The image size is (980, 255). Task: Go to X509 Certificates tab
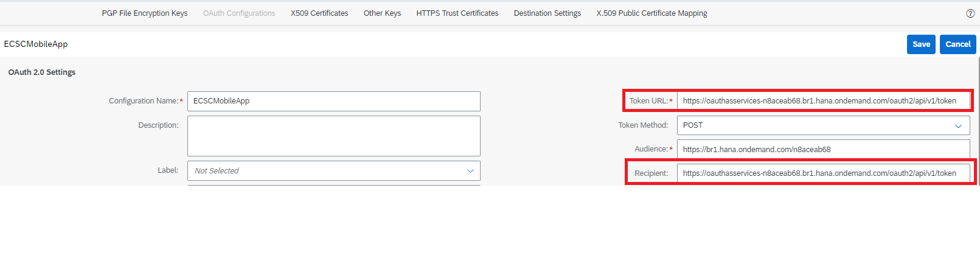319,13
